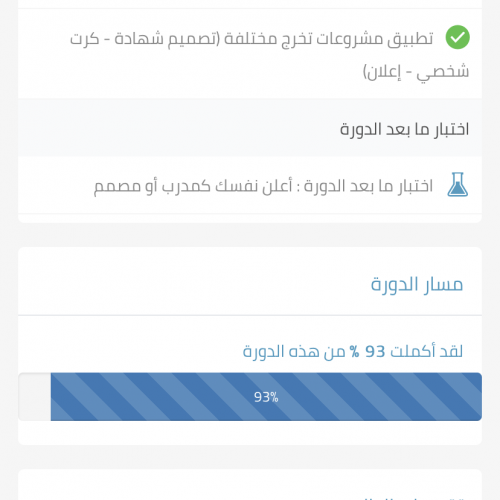Click the word كرت in the lesson title
This screenshot has height=500, width=500.
pos(84,39)
